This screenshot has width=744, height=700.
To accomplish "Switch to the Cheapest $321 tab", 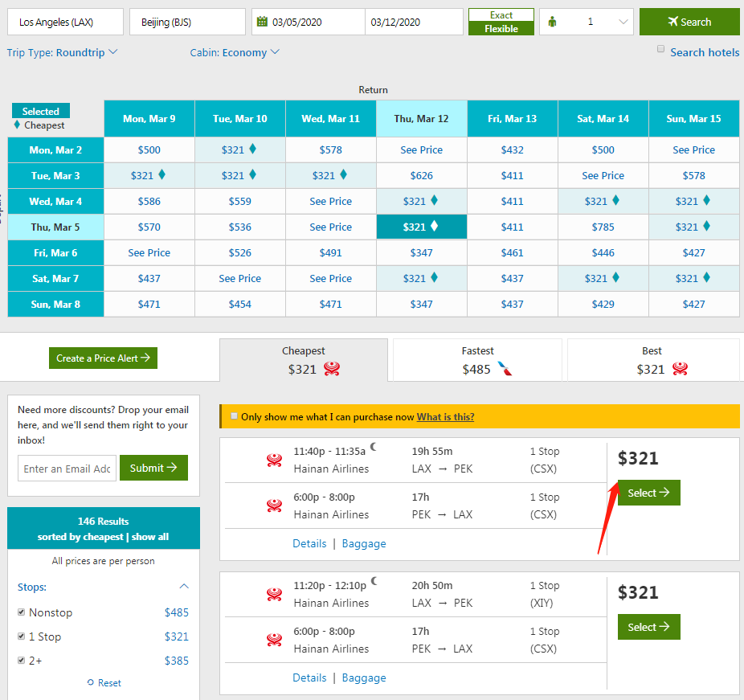I will (x=304, y=360).
